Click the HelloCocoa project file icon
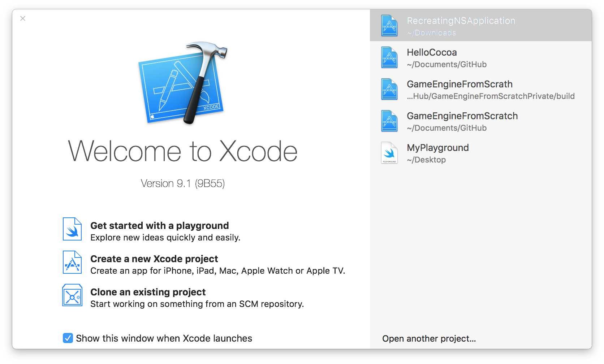Image resolution: width=604 pixels, height=364 pixels. tap(389, 57)
